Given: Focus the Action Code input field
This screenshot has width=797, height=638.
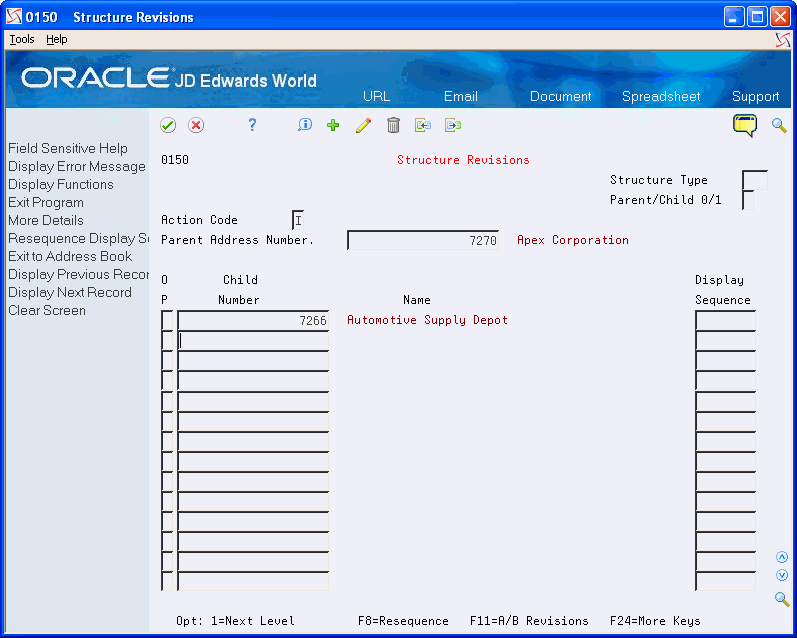Looking at the screenshot, I should click(x=298, y=220).
